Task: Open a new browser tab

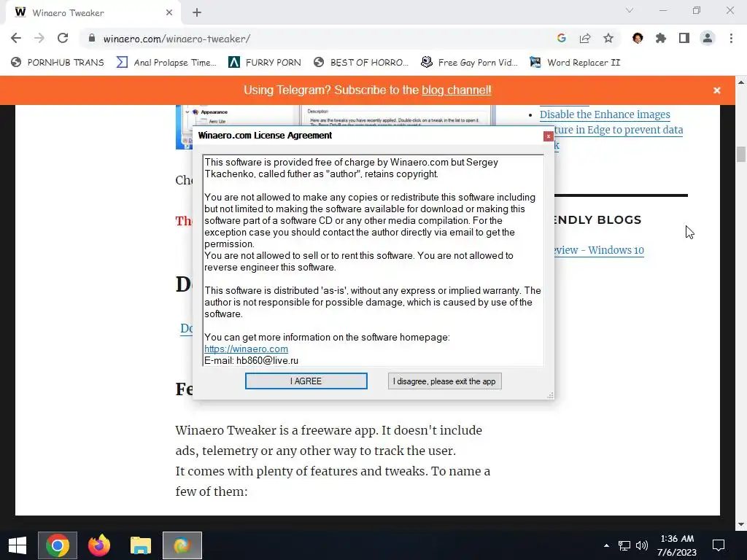Action: point(197,12)
